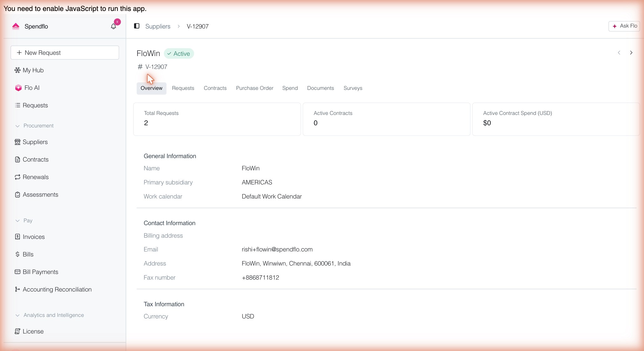Collapse the Pay section

pyautogui.click(x=18, y=221)
